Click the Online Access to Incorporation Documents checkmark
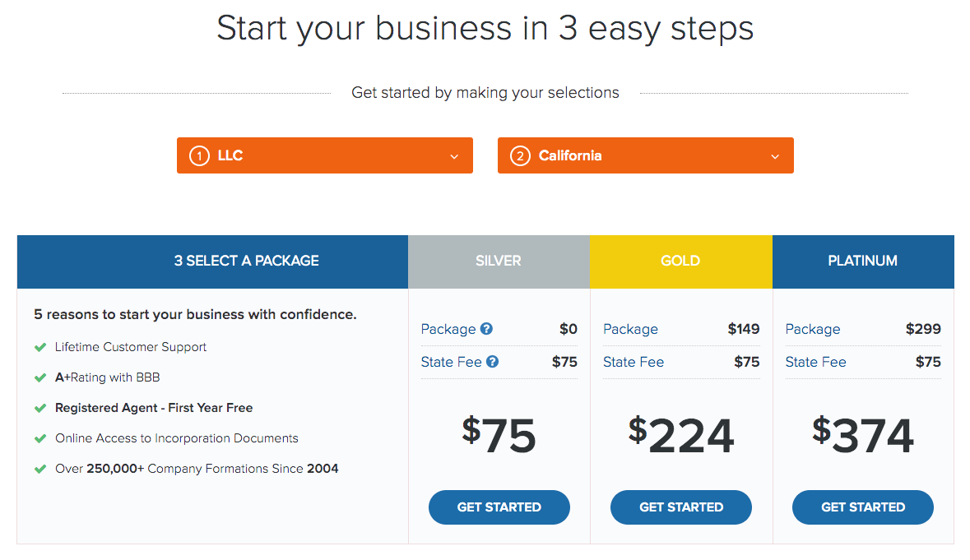Screen dimensions: 970x560 (x=40, y=438)
